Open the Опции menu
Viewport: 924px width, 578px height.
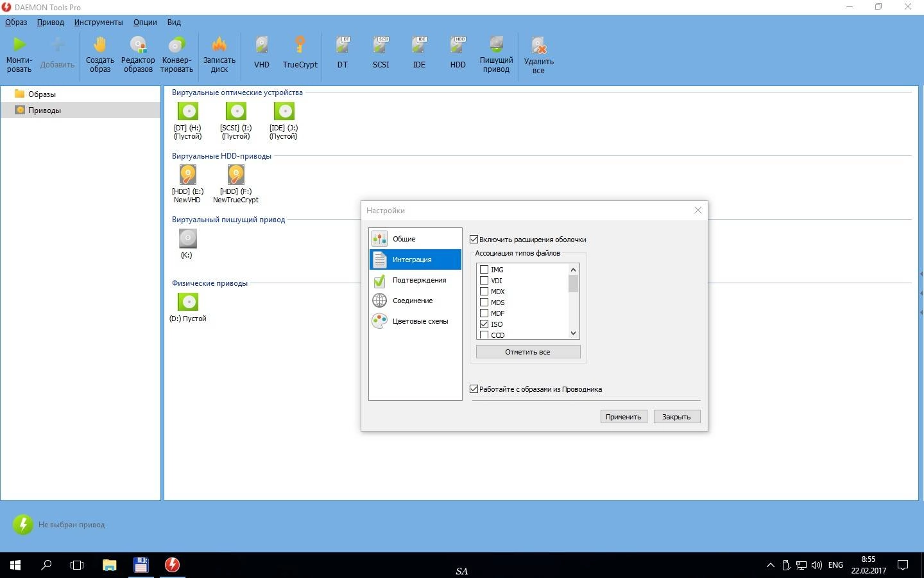pos(145,22)
